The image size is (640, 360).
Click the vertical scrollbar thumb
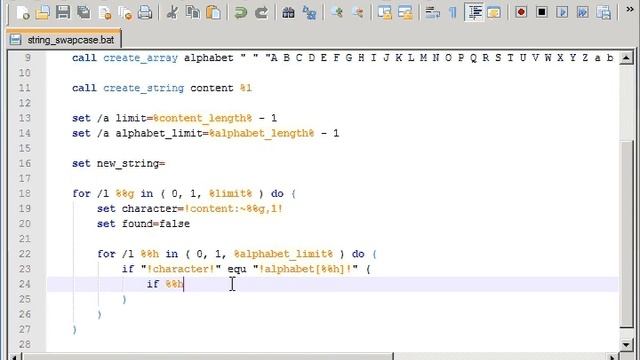point(626,233)
